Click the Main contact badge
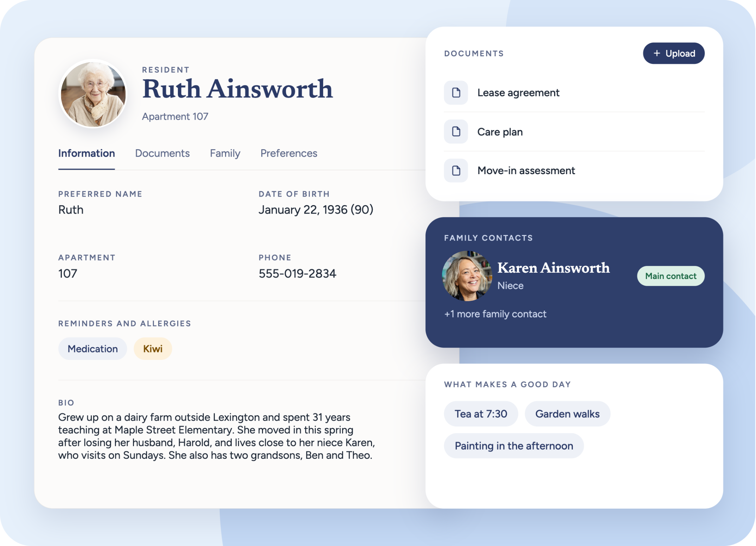The width and height of the screenshot is (756, 546). click(x=671, y=276)
